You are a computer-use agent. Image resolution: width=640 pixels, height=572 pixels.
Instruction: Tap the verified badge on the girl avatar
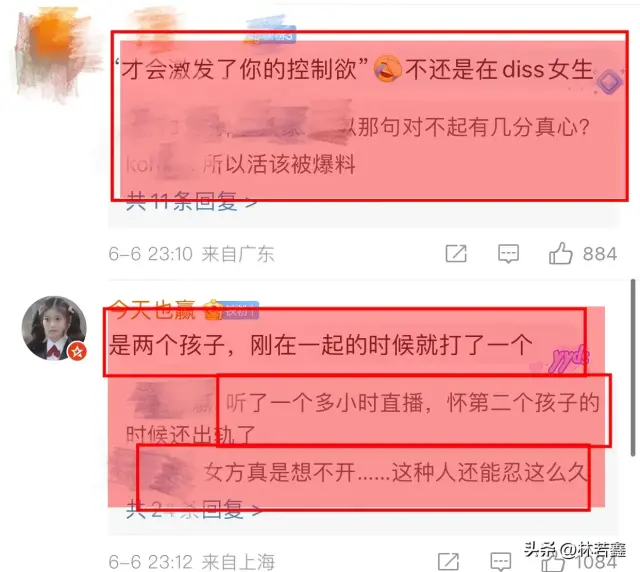tap(77, 351)
